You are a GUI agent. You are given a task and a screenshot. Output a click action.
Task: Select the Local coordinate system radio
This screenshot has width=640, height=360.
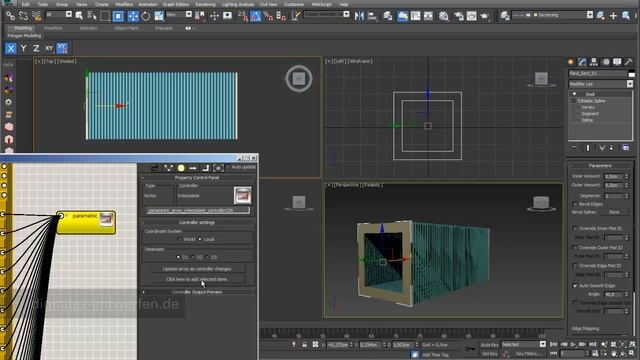coord(200,239)
